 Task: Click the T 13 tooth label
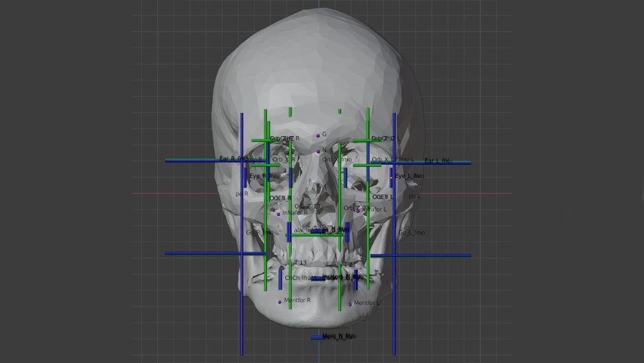[300, 263]
